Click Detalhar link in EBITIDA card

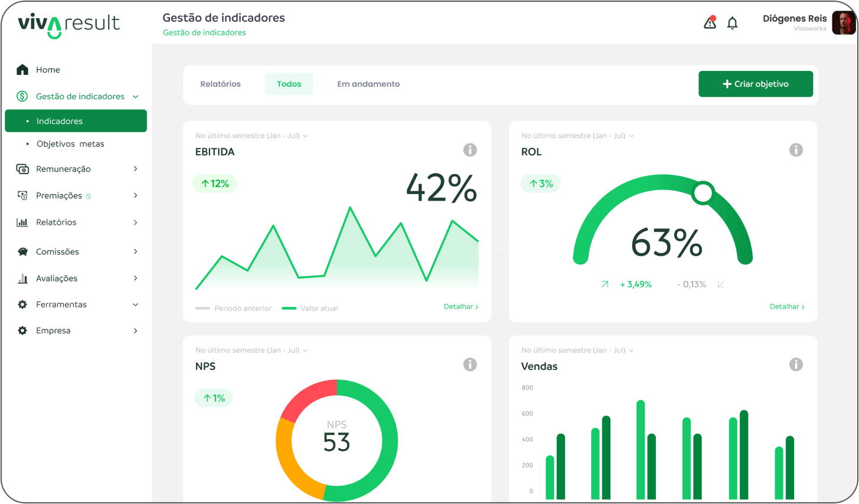pyautogui.click(x=460, y=307)
